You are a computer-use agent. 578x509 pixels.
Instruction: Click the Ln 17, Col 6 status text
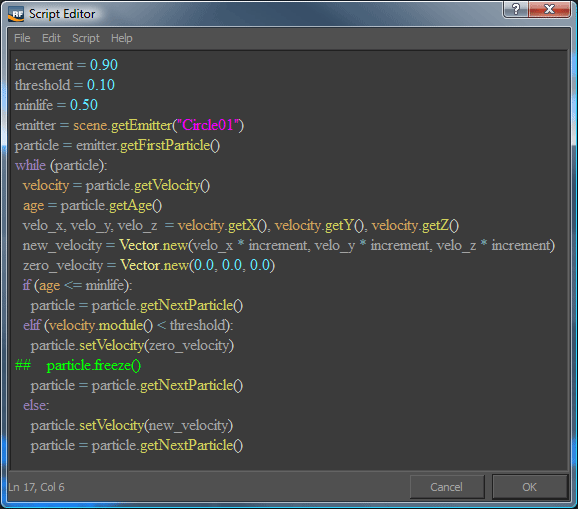(36, 487)
